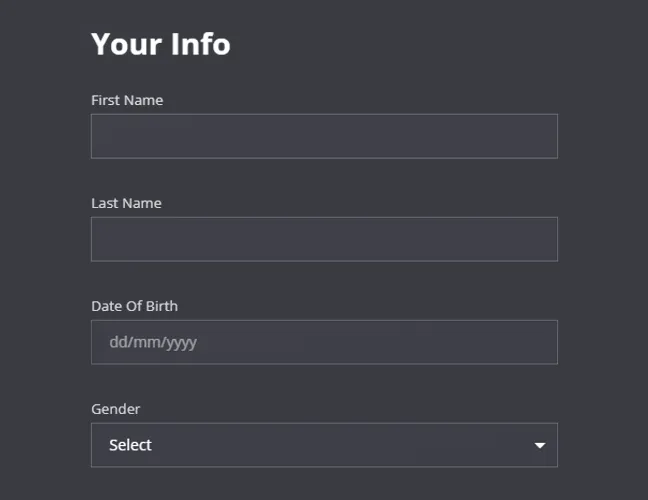The width and height of the screenshot is (648, 500).
Task: Click right end of First Name field
Action: click(540, 136)
